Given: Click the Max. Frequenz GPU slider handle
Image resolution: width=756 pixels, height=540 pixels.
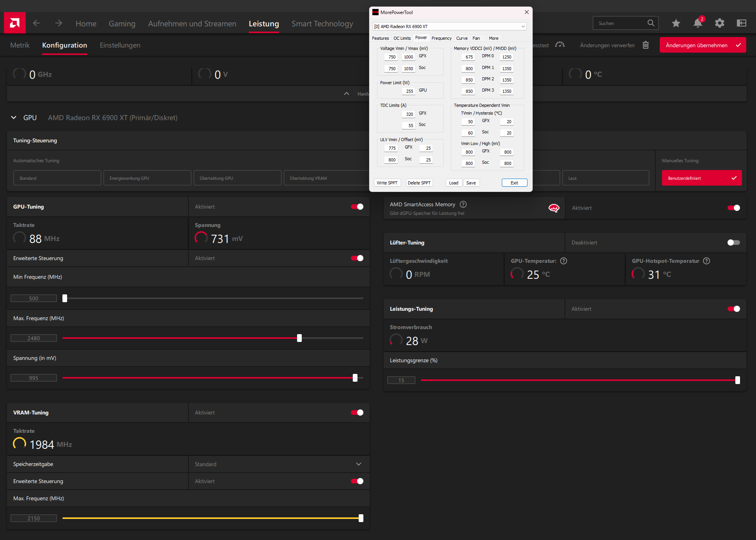Looking at the screenshot, I should pyautogui.click(x=299, y=338).
